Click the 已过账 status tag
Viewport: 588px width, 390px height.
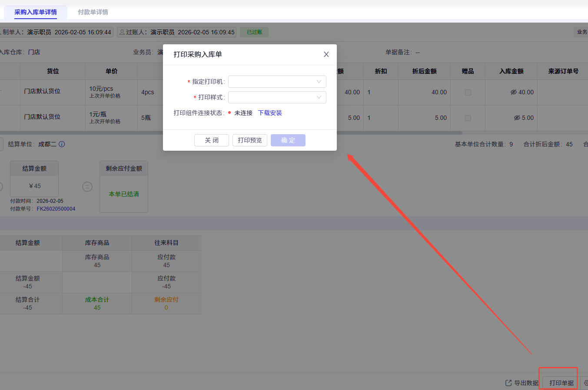coord(255,32)
